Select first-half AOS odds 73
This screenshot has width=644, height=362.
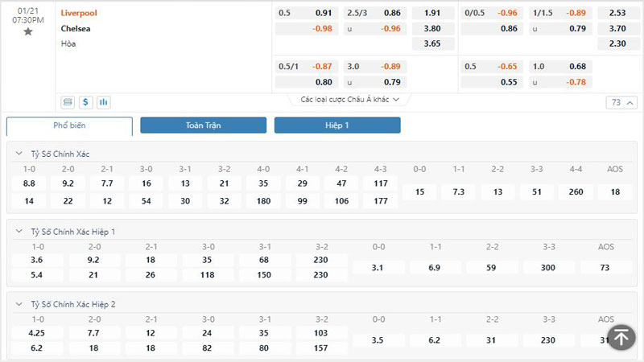(605, 267)
